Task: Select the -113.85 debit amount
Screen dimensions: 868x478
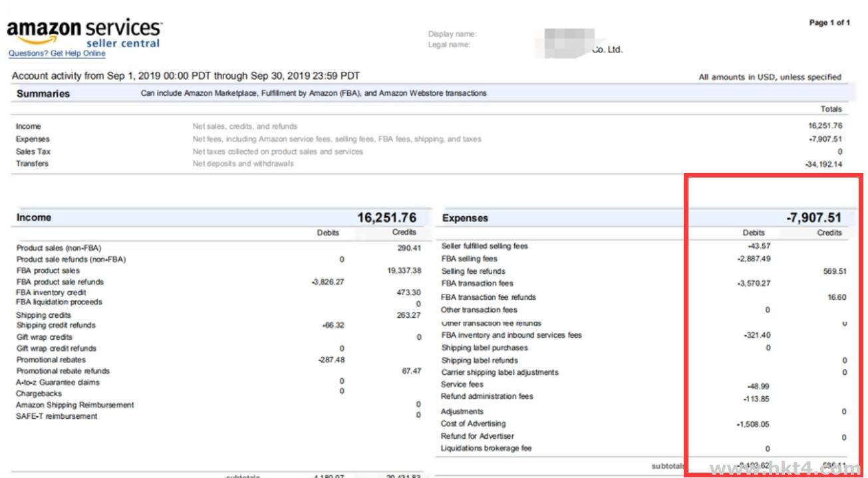Action: pos(757,399)
